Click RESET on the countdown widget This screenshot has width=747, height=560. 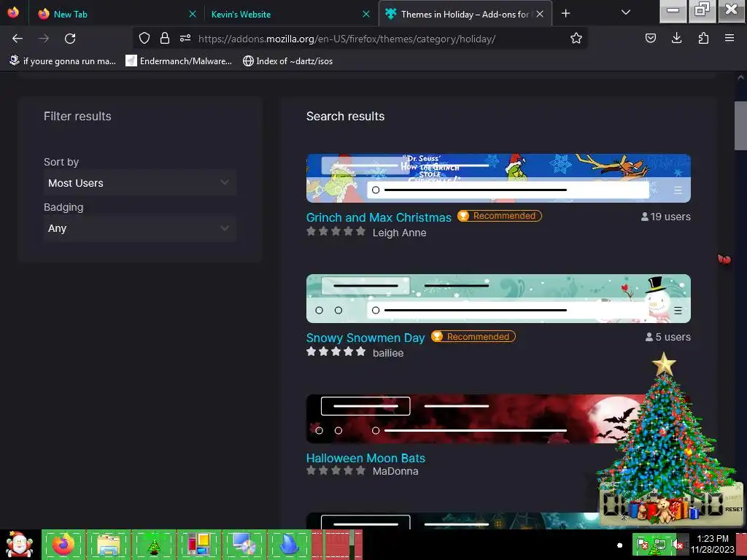coord(733,510)
